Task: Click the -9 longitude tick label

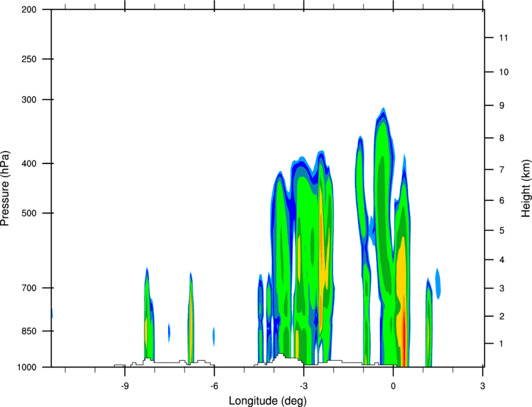Action: [x=125, y=386]
